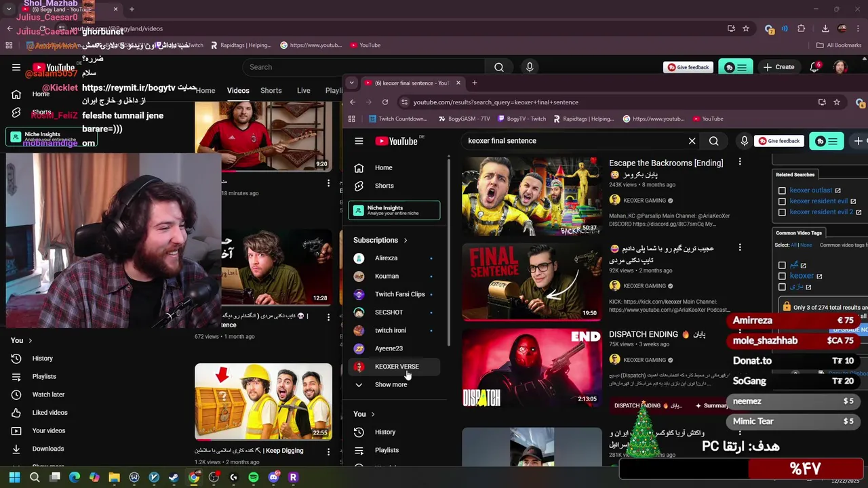Open the hamburger menu in front YouTube window

[x=359, y=141]
